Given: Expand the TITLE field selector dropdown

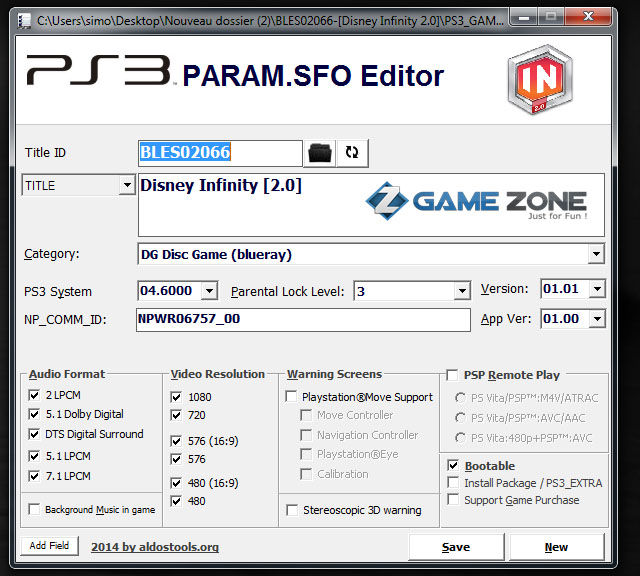Looking at the screenshot, I should click(x=126, y=185).
